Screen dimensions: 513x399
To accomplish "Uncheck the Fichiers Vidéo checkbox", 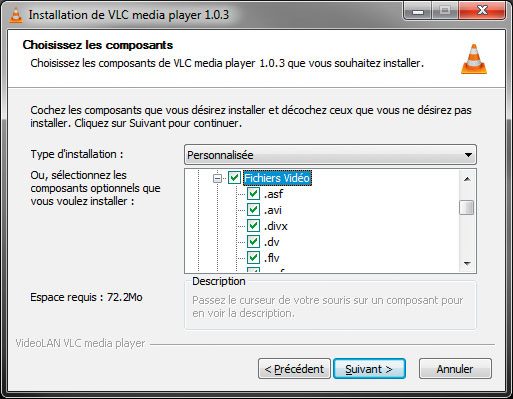I will point(234,178).
